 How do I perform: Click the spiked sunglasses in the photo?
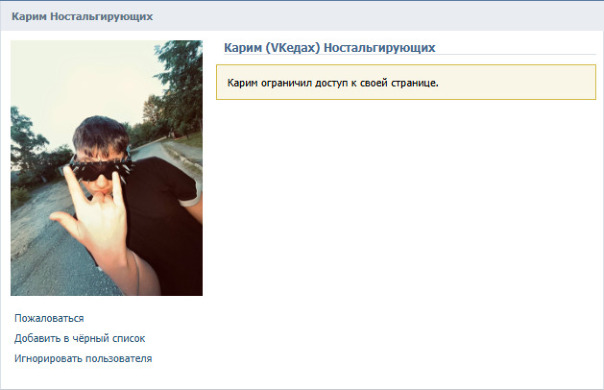tap(101, 168)
